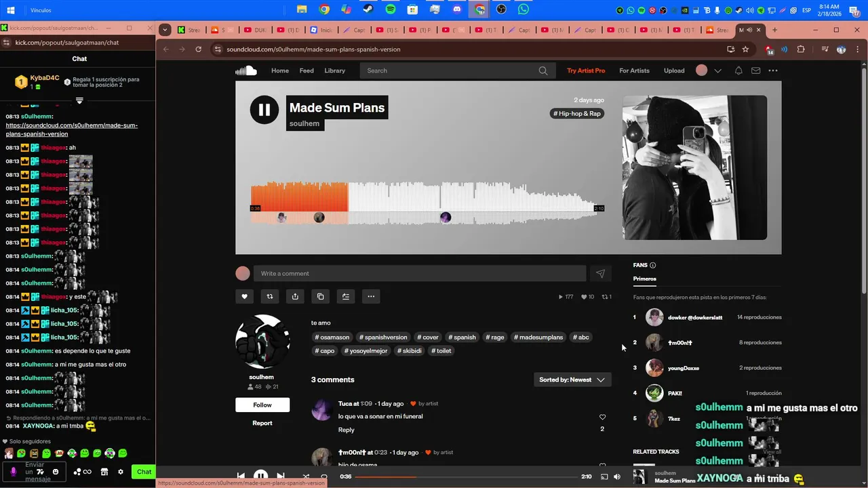Reload the SoundCloud page
This screenshot has width=868, height=488.
tap(198, 49)
